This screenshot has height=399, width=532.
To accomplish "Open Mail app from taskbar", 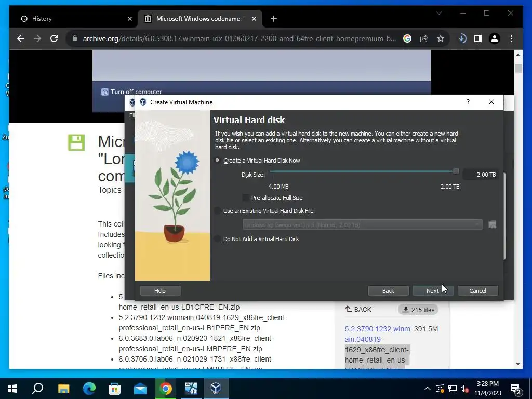I will [x=140, y=389].
